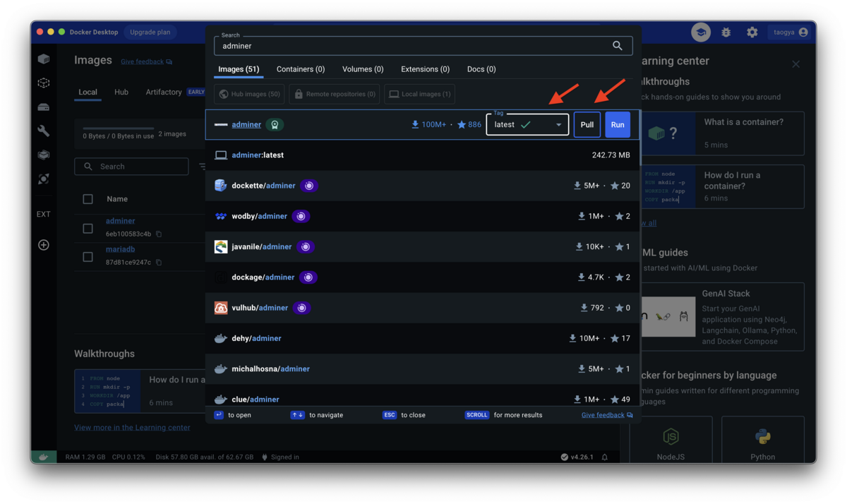This screenshot has height=504, width=847.
Task: Open View more in the Learning center link
Action: (132, 427)
